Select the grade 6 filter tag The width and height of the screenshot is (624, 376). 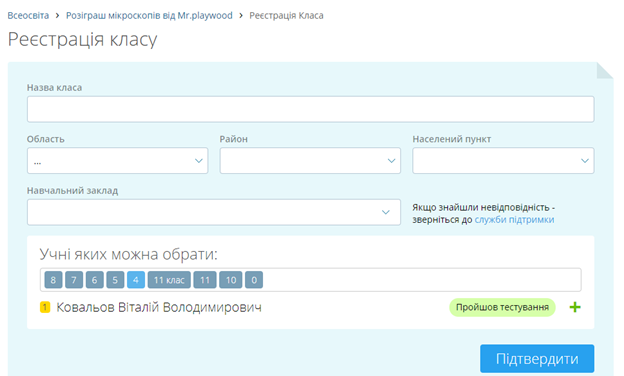click(95, 280)
